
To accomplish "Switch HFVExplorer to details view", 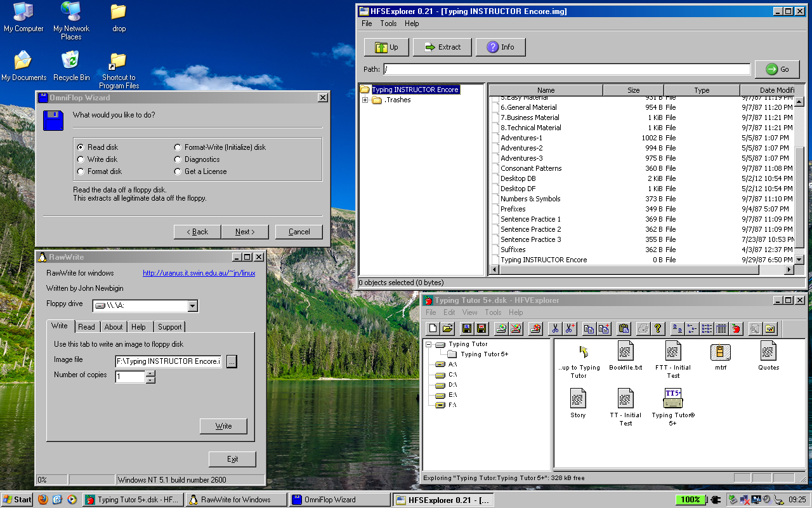I will tap(721, 328).
